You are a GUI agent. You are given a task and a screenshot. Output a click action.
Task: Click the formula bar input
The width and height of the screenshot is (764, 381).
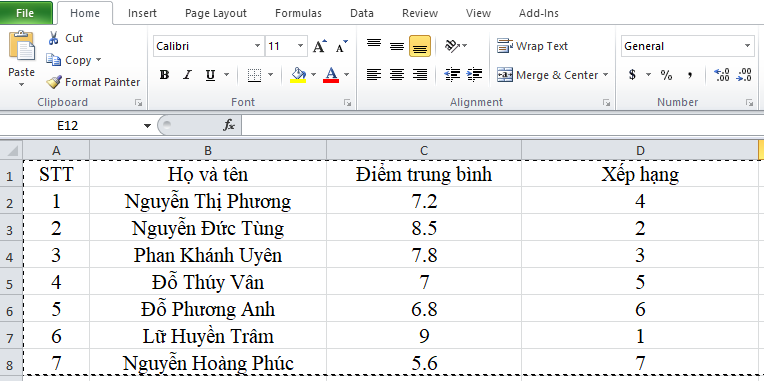(502, 126)
